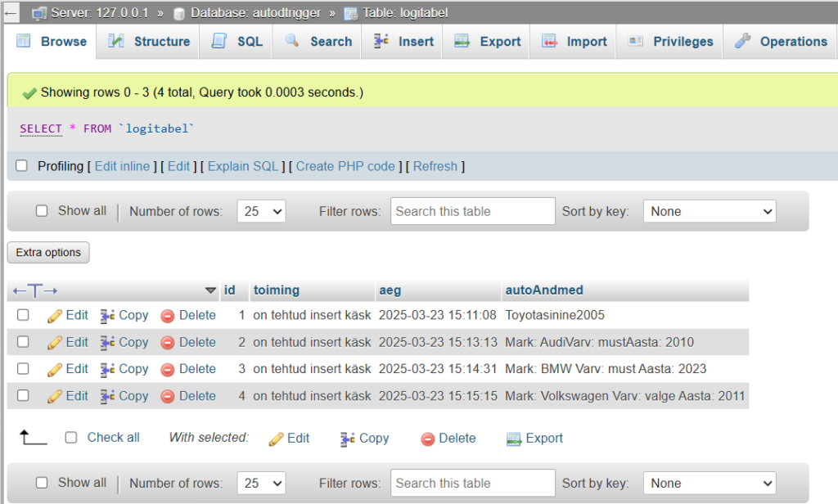This screenshot has height=504, width=838.
Task: Click pencil edit icon for BMW row
Action: [55, 369]
